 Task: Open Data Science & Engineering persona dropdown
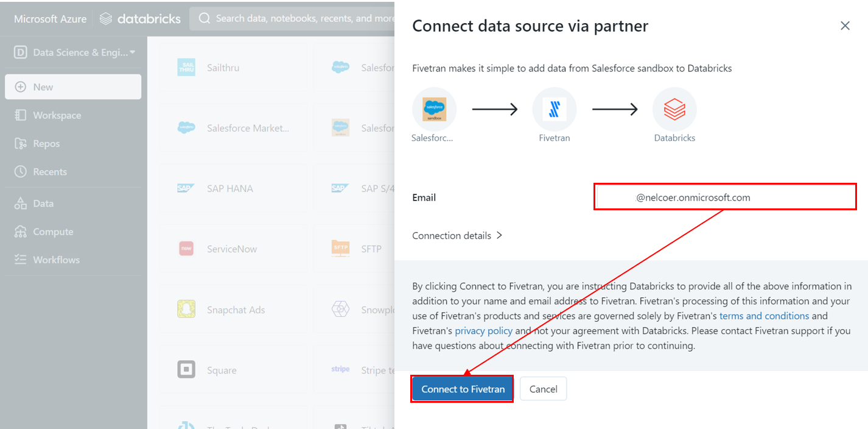click(74, 52)
